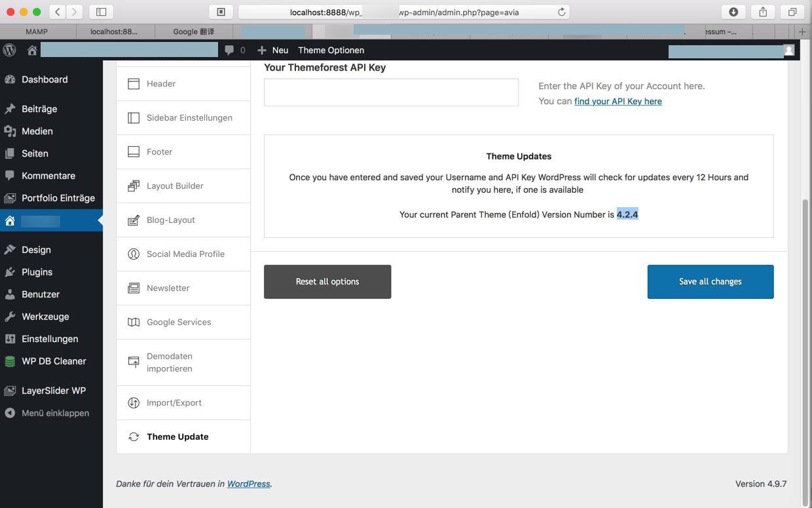Click the plus icon beside Neu
The image size is (812, 508).
[262, 50]
